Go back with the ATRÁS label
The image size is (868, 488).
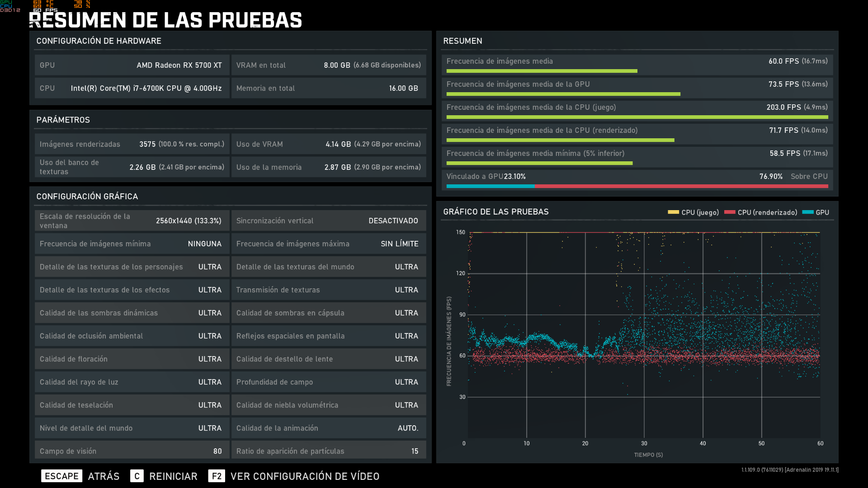pyautogui.click(x=104, y=476)
